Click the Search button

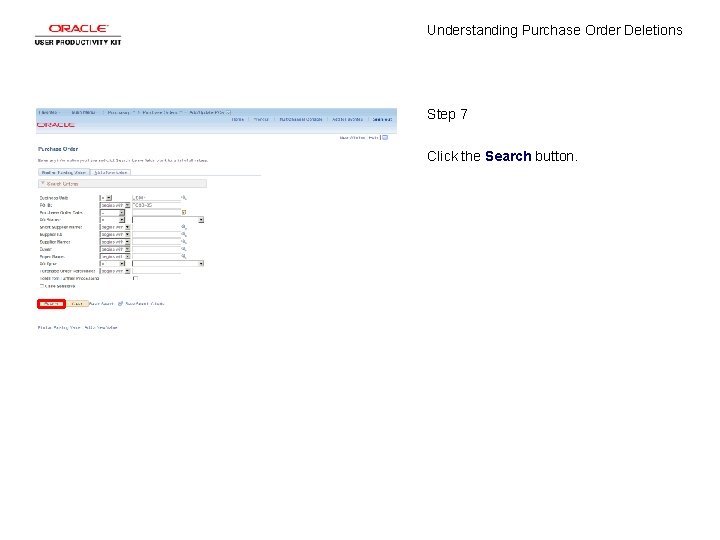coord(51,304)
